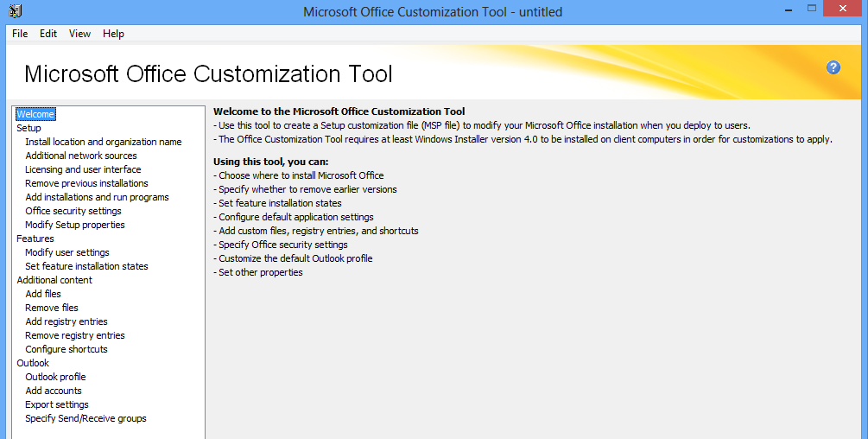Image resolution: width=868 pixels, height=439 pixels.
Task: Open the Help menu
Action: click(x=113, y=34)
